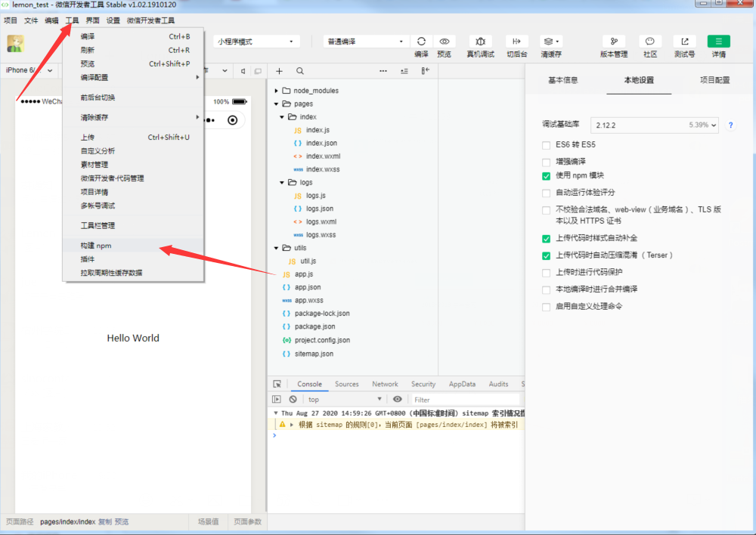Enable the 增强编译 checkbox
The height and width of the screenshot is (535, 756).
(x=546, y=162)
